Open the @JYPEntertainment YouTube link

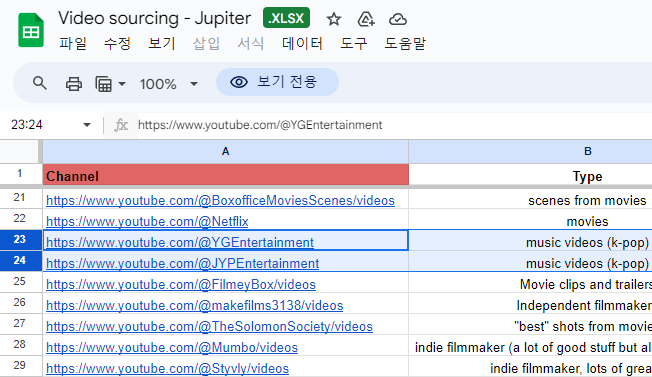click(182, 264)
